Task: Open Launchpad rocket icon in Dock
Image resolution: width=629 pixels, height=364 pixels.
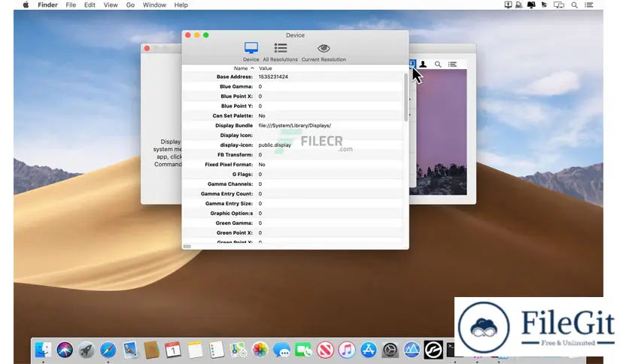Action: 87,350
